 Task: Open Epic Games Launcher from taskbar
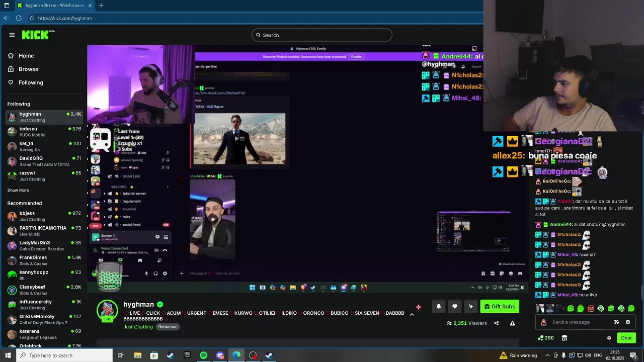(187, 355)
